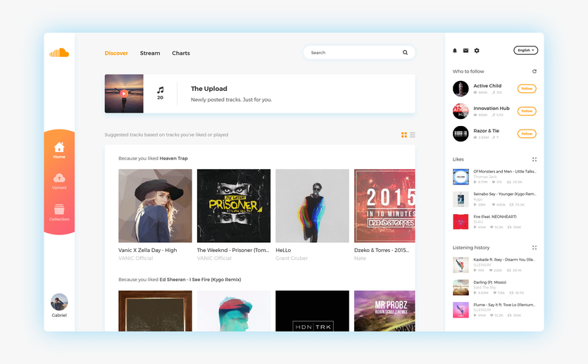Open 'Of Monsters and Men - Little Talks' like

(x=505, y=171)
